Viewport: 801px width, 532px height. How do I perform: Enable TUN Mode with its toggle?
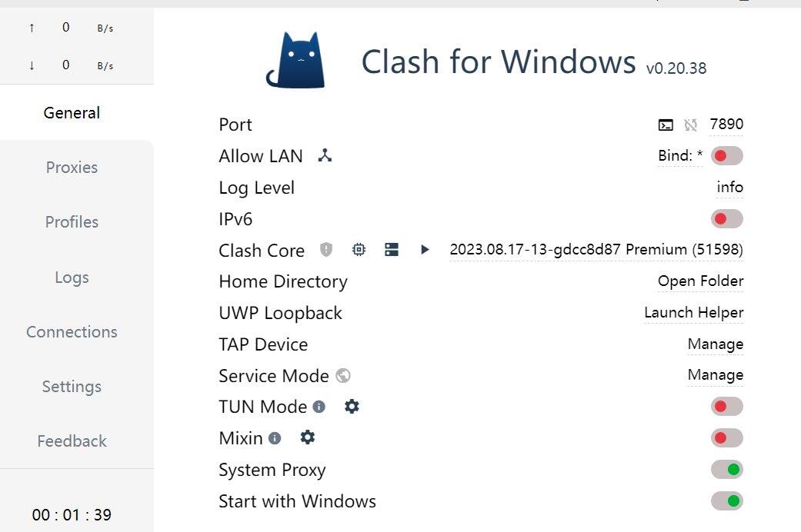tap(726, 406)
